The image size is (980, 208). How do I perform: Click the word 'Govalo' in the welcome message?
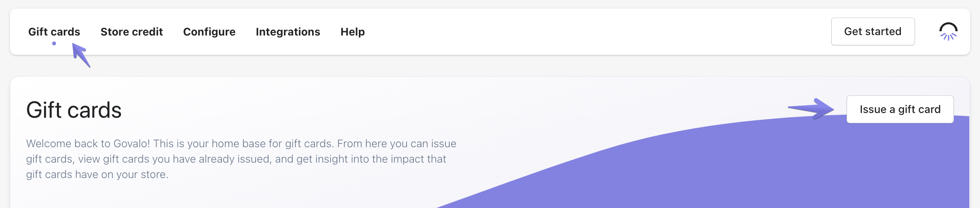pyautogui.click(x=131, y=143)
